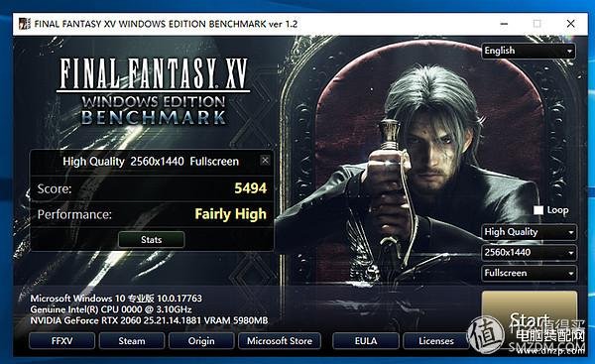This screenshot has height=364, width=595.
Task: Click the Fairly High performance rating
Action: click(x=231, y=214)
